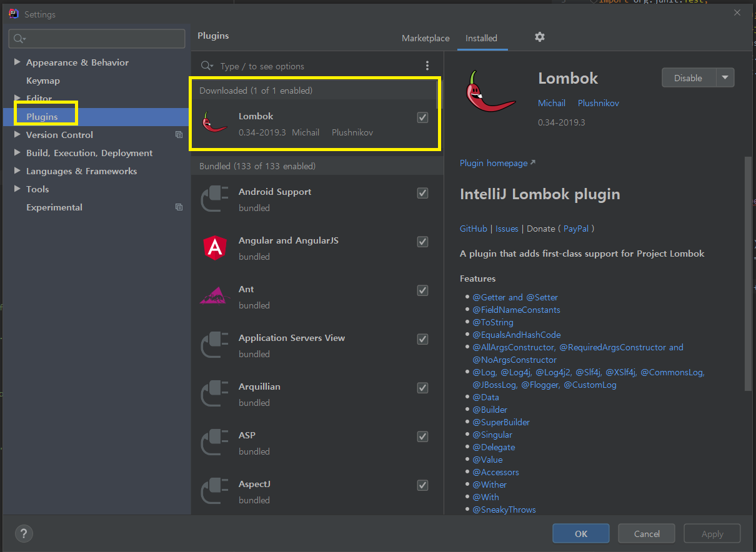Toggle the Ant plugin checkbox
This screenshot has width=756, height=552.
click(423, 290)
